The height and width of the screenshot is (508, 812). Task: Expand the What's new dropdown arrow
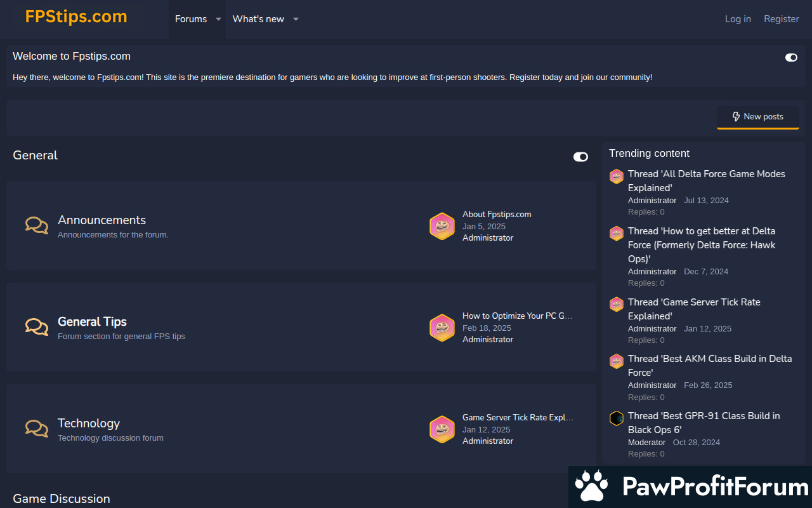click(x=296, y=19)
